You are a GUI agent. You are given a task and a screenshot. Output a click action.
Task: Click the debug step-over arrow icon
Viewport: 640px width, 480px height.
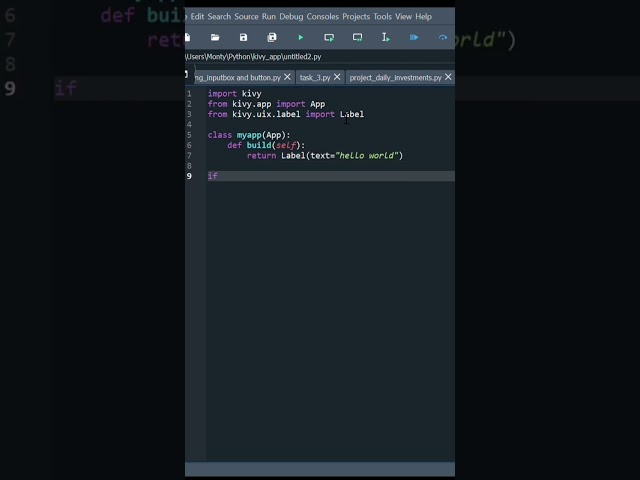click(x=443, y=38)
